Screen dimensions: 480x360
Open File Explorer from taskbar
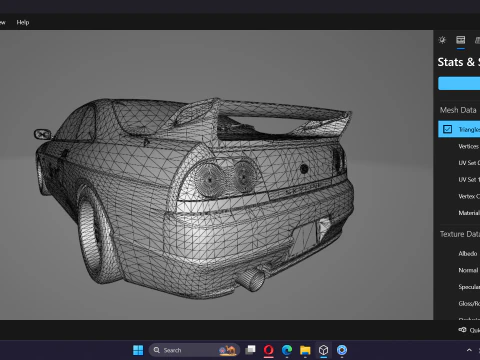click(x=305, y=350)
